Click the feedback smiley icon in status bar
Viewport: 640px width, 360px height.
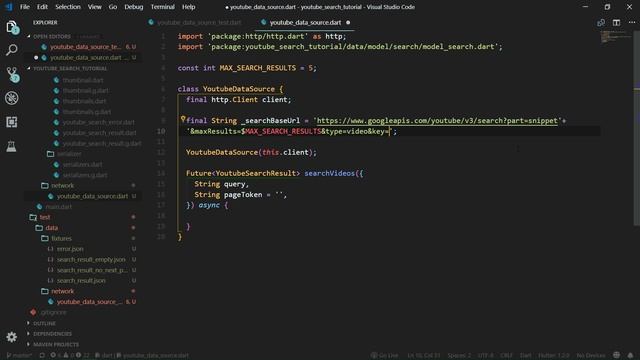[617, 355]
